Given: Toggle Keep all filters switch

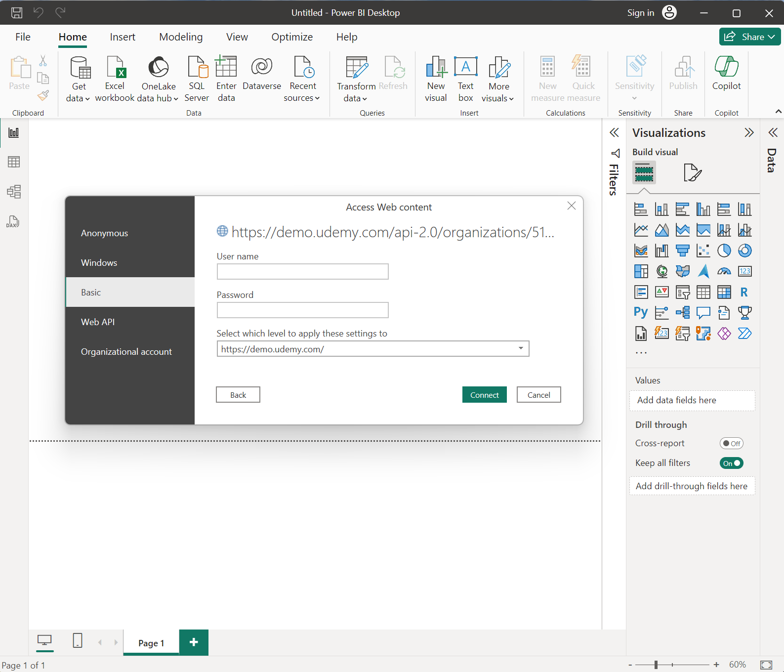Looking at the screenshot, I should pyautogui.click(x=731, y=463).
